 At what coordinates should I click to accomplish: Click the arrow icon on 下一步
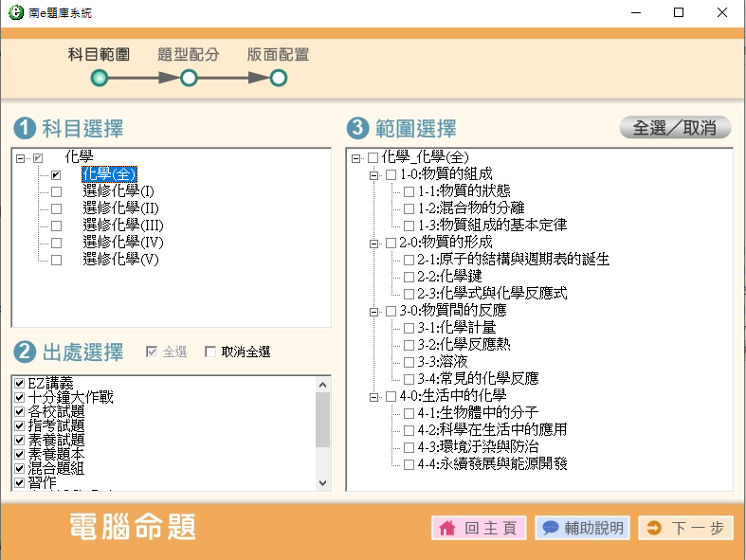click(x=654, y=529)
